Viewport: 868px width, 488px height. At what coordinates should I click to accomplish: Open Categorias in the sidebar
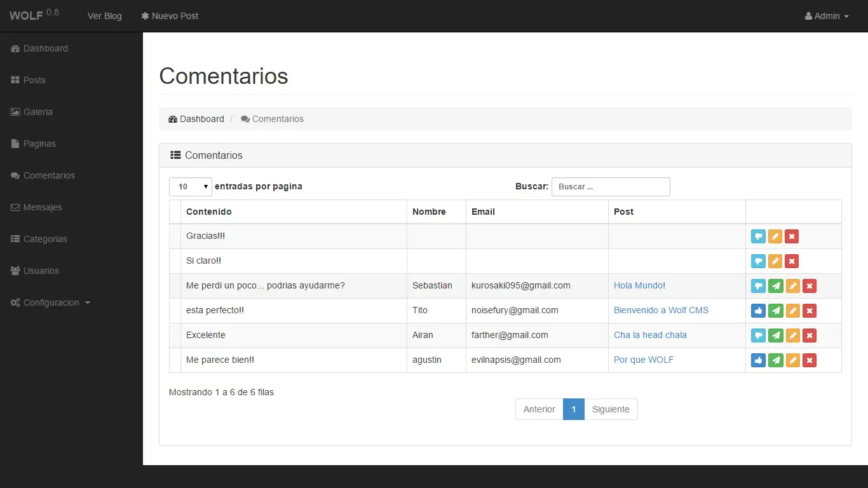[x=39, y=239]
